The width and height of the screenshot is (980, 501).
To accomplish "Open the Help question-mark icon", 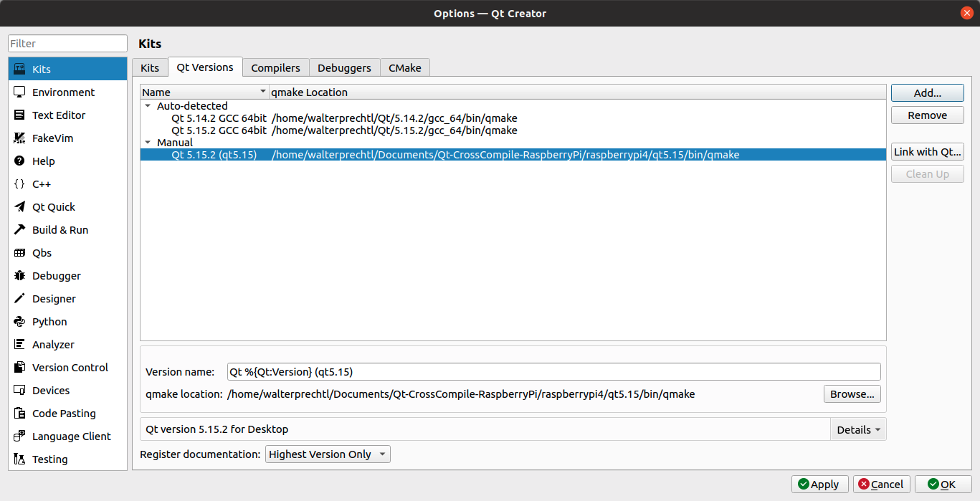I will click(20, 161).
